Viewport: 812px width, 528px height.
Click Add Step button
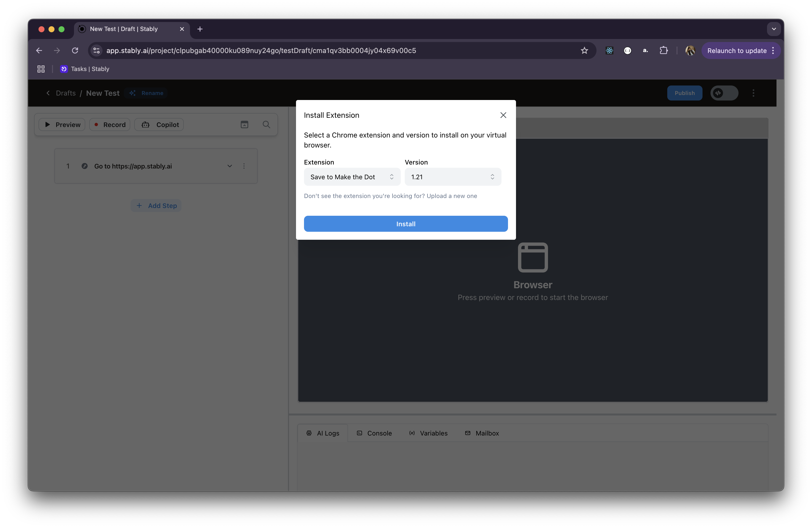click(x=156, y=206)
